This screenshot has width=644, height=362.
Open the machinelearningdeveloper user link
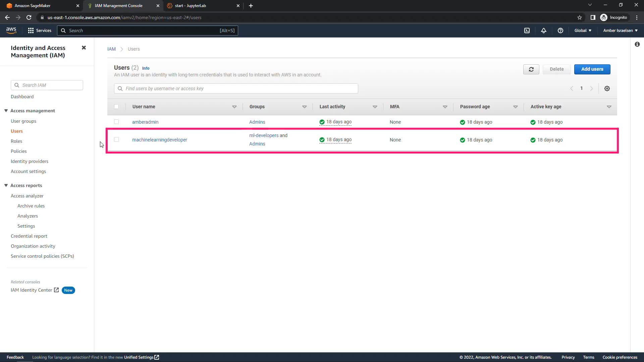point(160,140)
